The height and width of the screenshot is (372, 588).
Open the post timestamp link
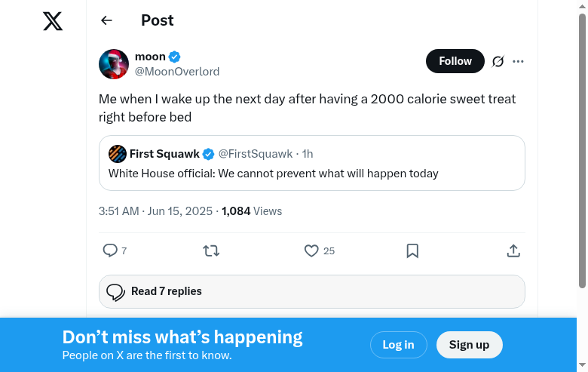click(155, 211)
